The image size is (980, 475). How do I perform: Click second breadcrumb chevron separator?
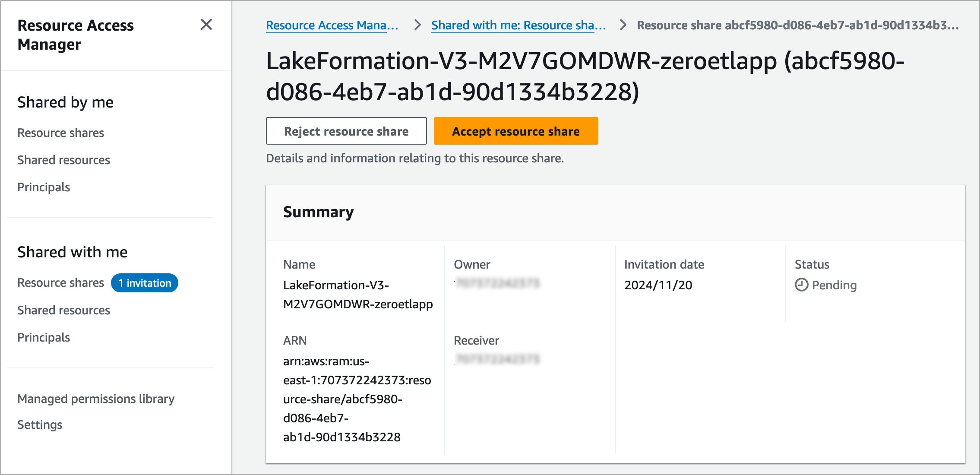(623, 25)
